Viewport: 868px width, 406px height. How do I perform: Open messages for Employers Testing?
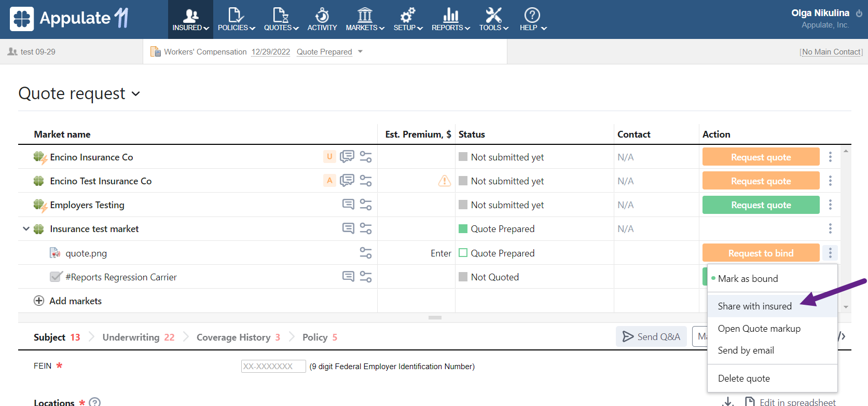(x=349, y=205)
